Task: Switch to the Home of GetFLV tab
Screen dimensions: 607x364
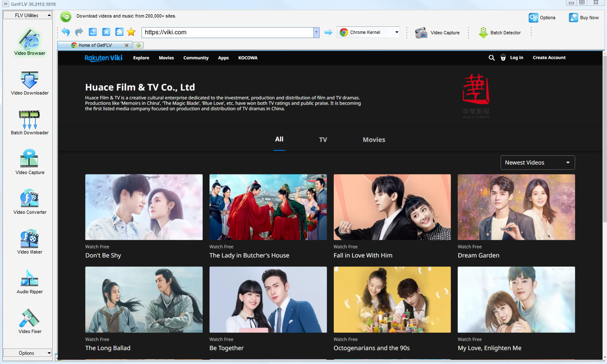Action: tap(95, 45)
